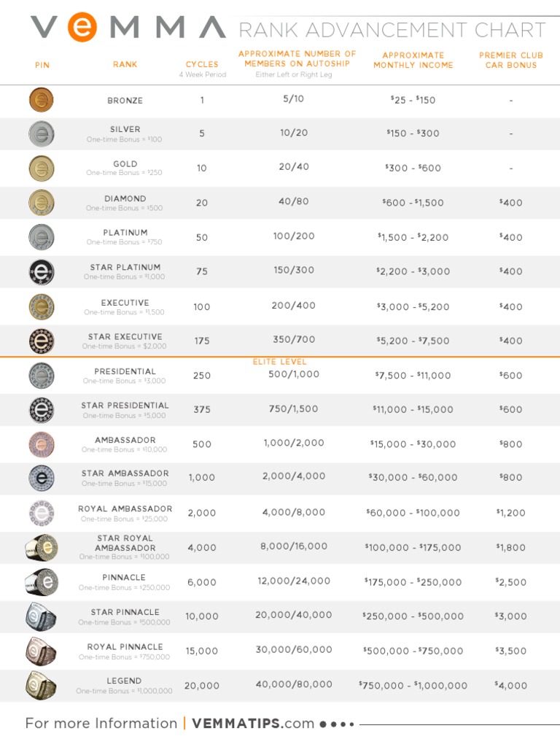Viewport: 560px width, 747px height.
Task: Click the Ambassador rose-colored pin icon
Action: point(42,444)
